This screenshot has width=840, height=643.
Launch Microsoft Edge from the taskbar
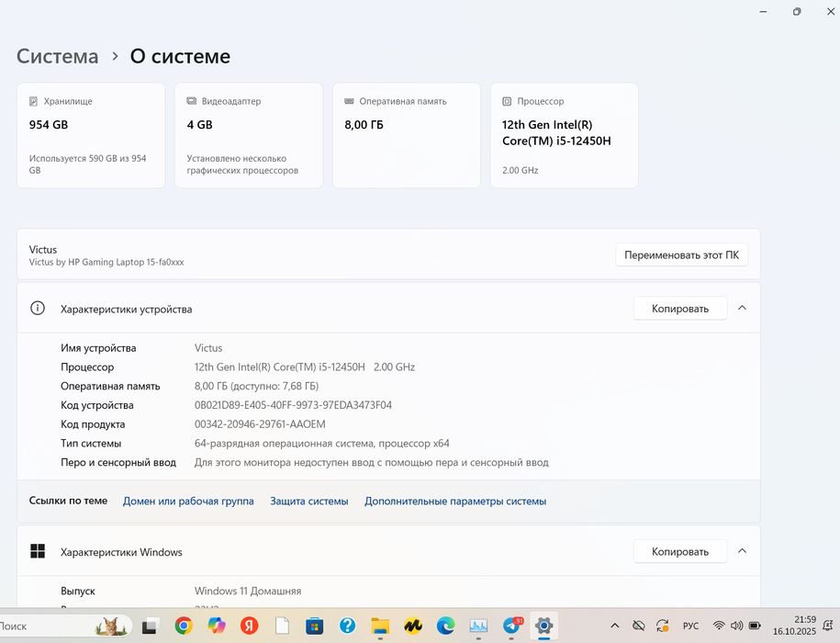[x=446, y=626]
